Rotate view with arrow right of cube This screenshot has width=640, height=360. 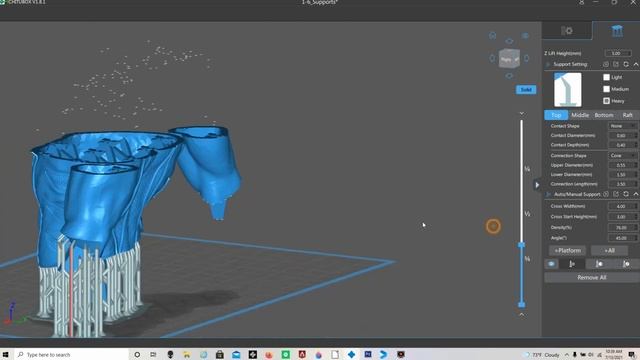pyautogui.click(x=527, y=58)
